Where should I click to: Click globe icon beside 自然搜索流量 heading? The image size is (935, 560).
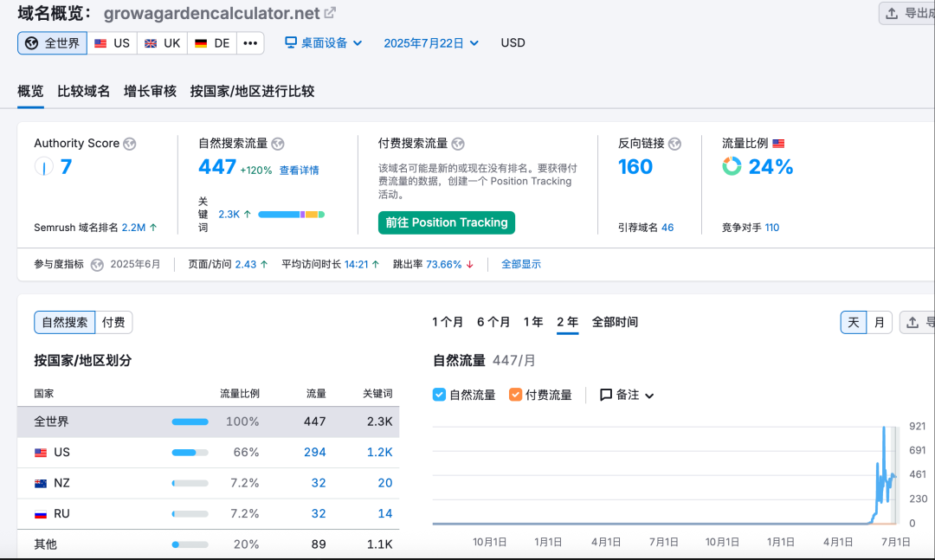(278, 144)
